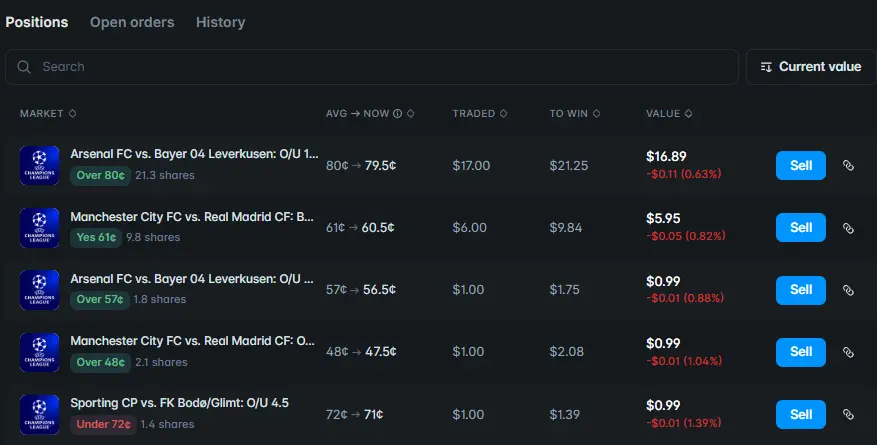Sort positions by VALUE column
This screenshot has width=877, height=445.
pos(668,114)
